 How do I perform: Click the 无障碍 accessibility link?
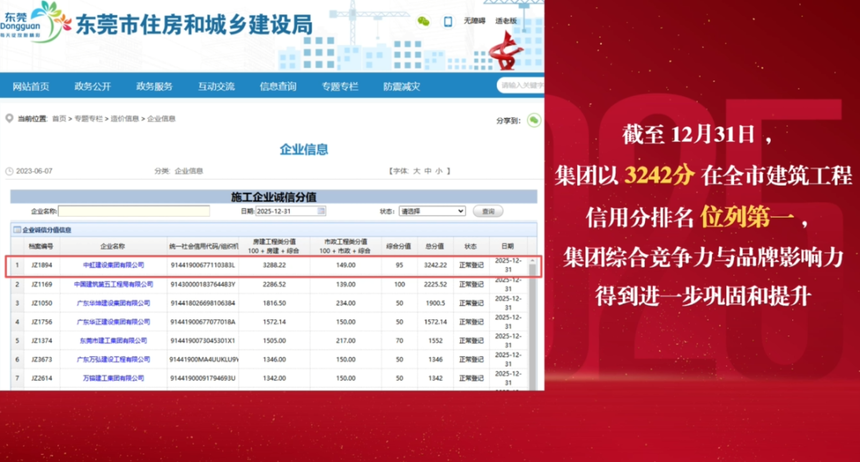point(474,21)
